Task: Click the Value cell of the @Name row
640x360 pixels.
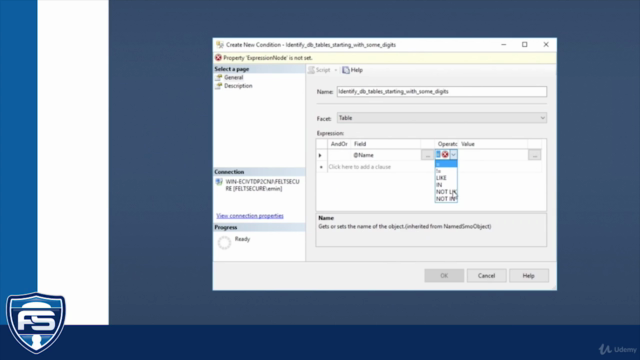Action: [494, 155]
